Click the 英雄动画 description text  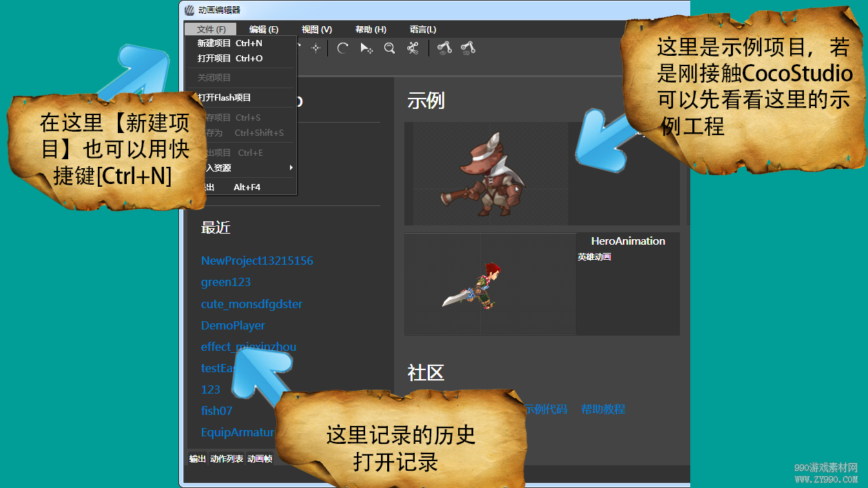595,257
